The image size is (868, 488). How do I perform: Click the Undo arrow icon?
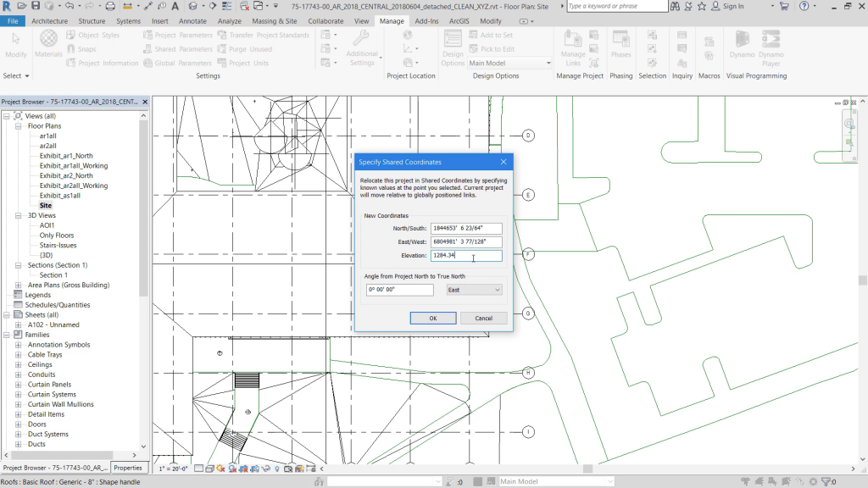(x=70, y=6)
